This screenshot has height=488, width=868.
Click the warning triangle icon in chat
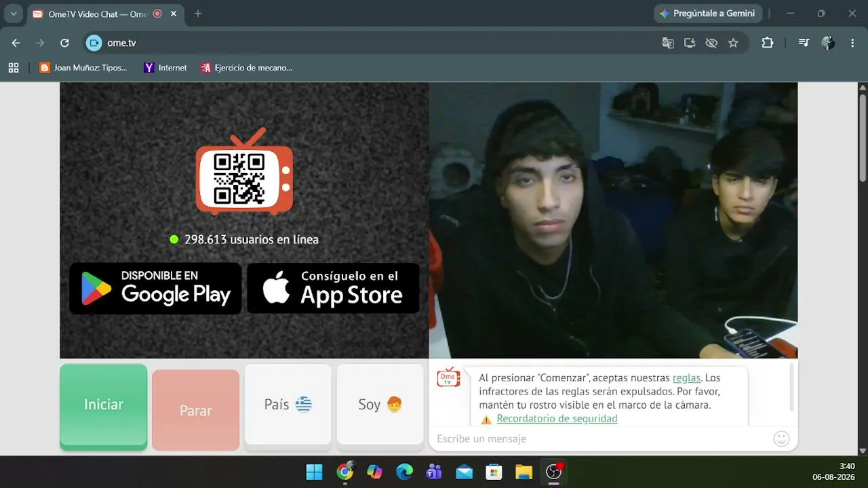point(486,420)
